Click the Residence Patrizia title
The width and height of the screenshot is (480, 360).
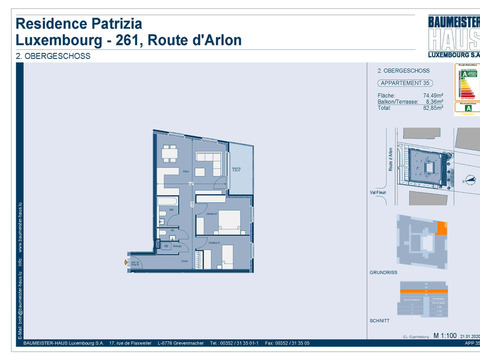(x=79, y=24)
